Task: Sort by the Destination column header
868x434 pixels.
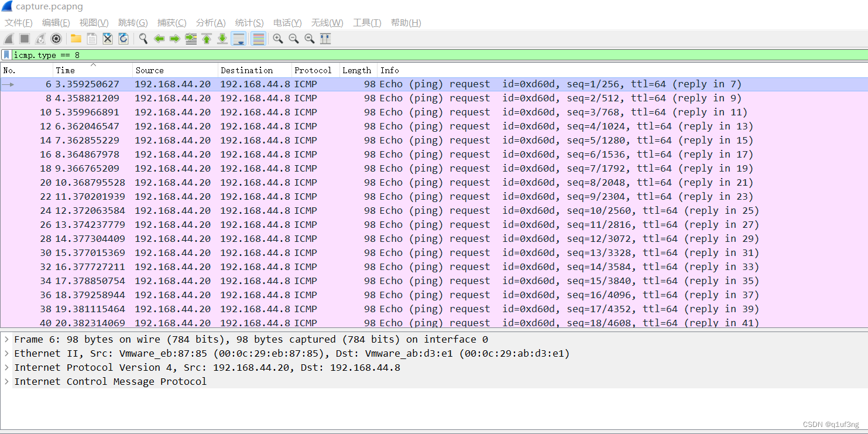Action: coord(255,70)
